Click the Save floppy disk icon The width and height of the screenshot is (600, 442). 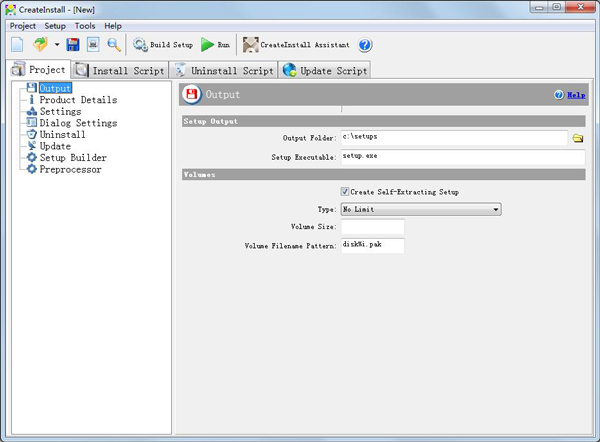coord(73,45)
